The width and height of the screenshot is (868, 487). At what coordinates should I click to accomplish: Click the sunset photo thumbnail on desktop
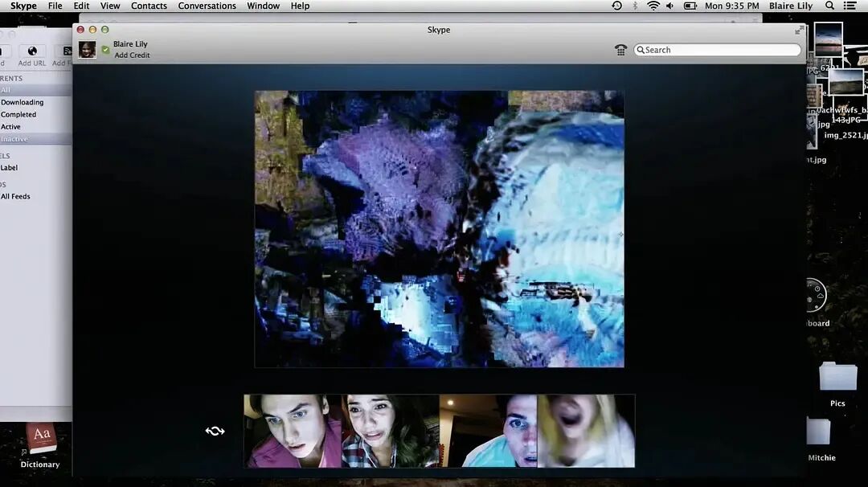point(828,39)
